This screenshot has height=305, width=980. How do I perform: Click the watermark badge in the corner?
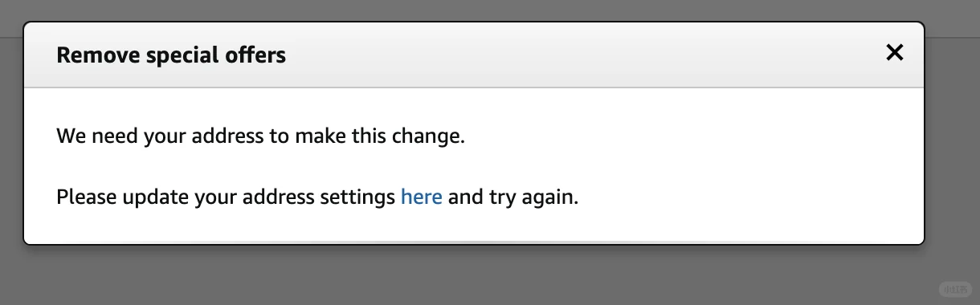[956, 289]
